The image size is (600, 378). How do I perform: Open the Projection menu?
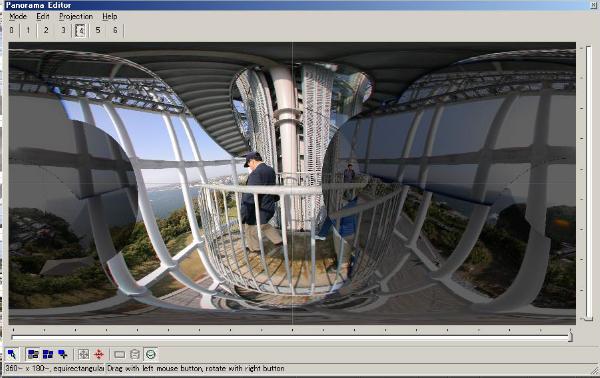(x=76, y=16)
